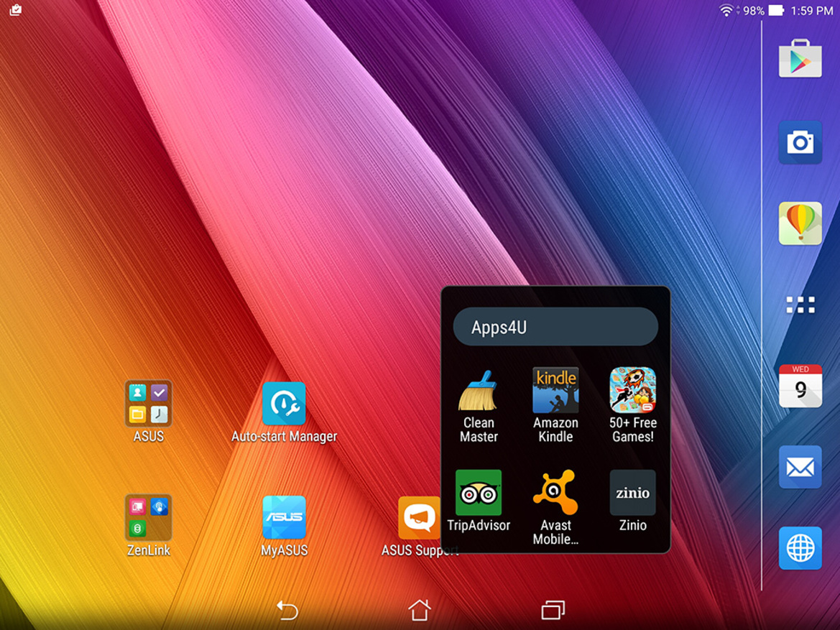Open the ZenLink folder
The image size is (840, 630).
coord(149,525)
